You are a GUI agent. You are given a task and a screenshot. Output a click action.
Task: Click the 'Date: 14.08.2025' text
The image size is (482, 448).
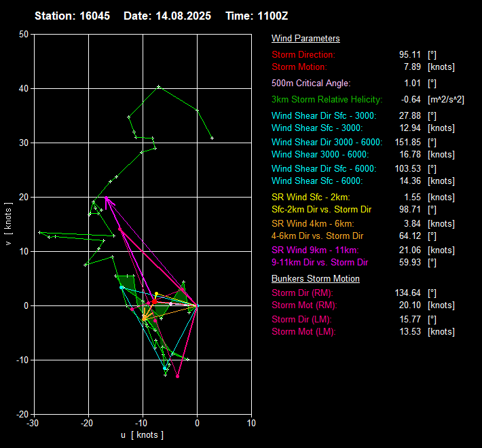[167, 16]
